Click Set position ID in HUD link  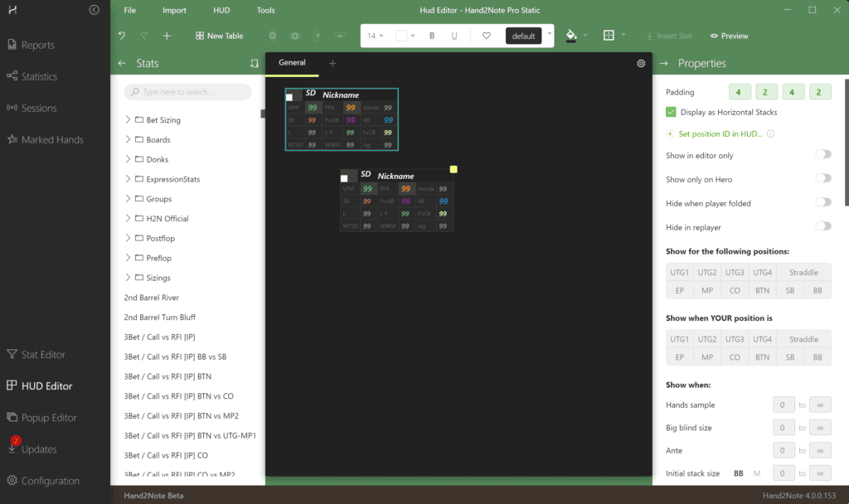point(720,133)
